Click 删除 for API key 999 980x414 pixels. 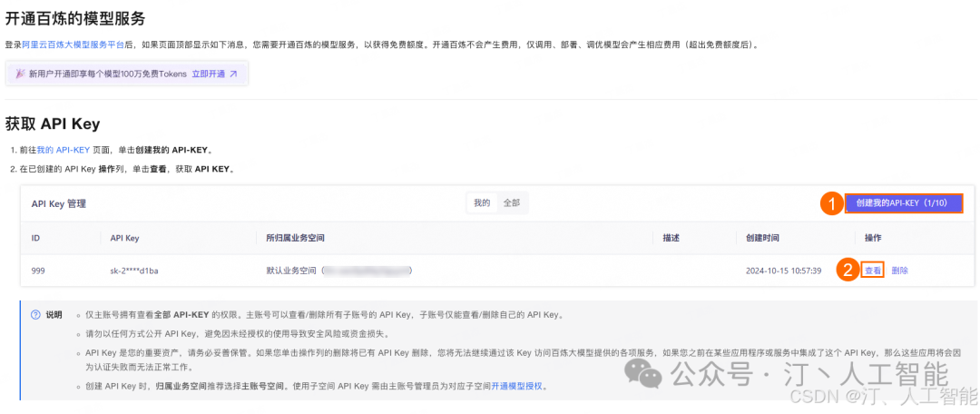coord(900,271)
